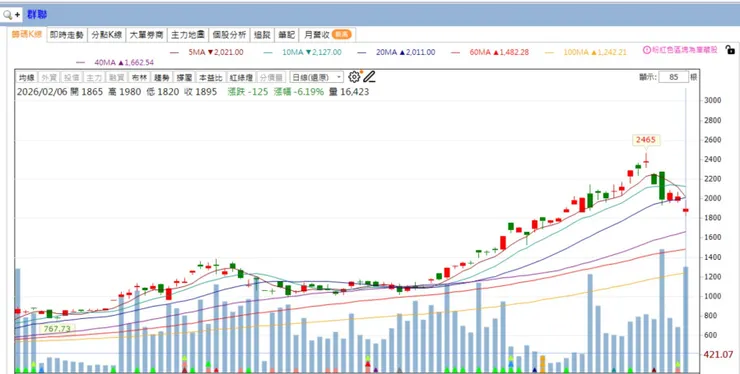Image resolution: width=740 pixels, height=374 pixels.
Task: Toggle the 分價圖 price-volume button
Action: tap(272, 77)
